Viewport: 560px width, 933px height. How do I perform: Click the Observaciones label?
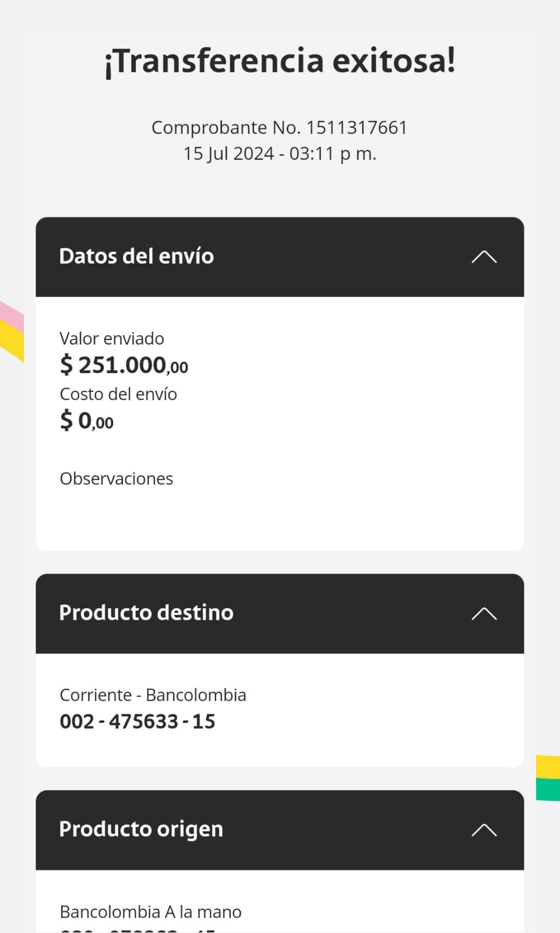(117, 479)
